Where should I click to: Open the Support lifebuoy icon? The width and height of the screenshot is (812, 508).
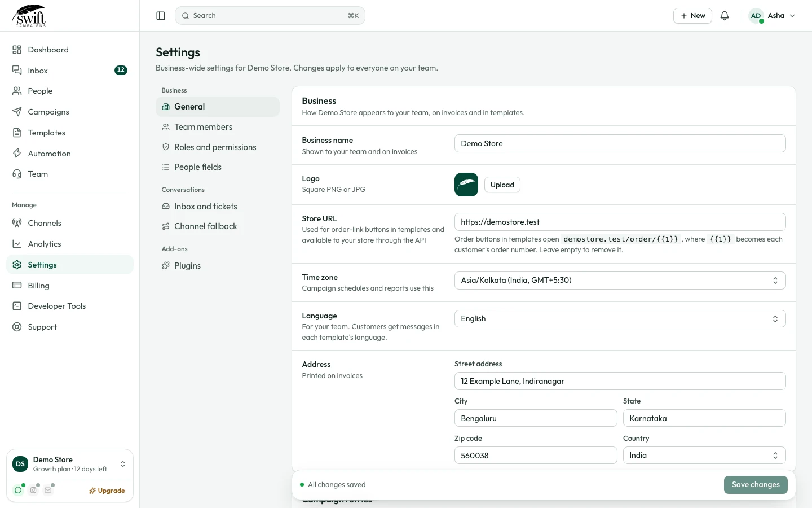pyautogui.click(x=17, y=327)
